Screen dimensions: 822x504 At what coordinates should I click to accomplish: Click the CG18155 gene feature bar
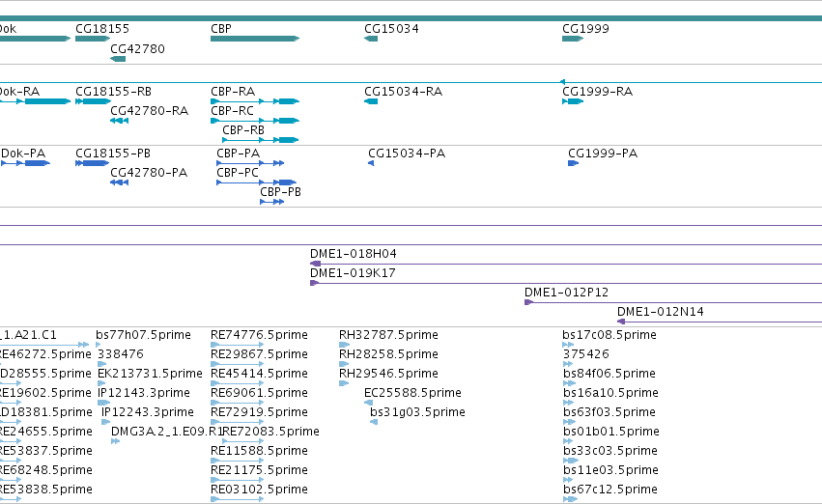point(93,39)
